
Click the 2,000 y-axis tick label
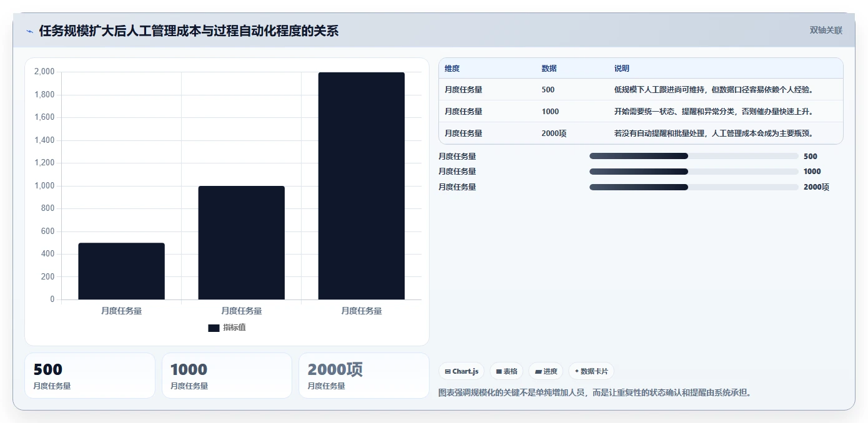(44, 72)
